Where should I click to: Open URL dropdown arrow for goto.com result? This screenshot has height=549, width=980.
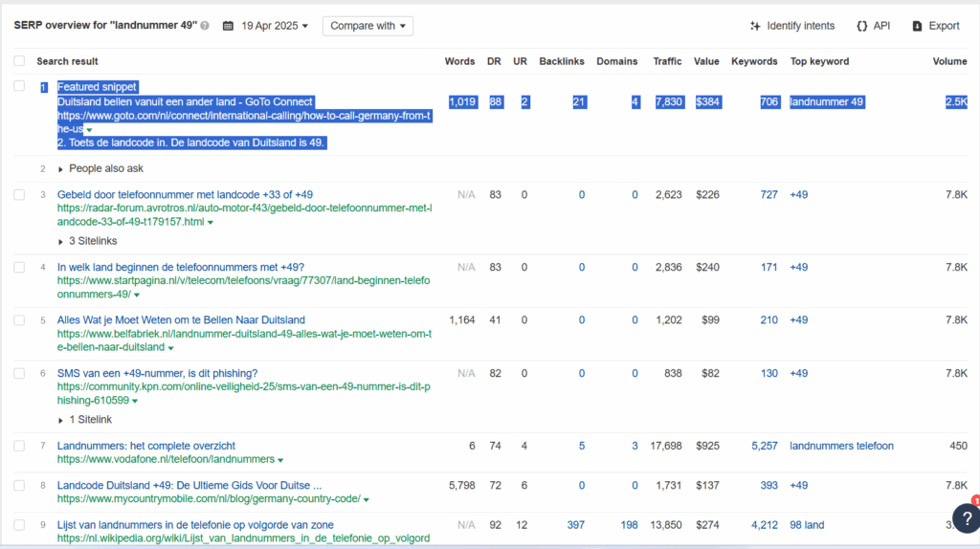[x=89, y=130]
